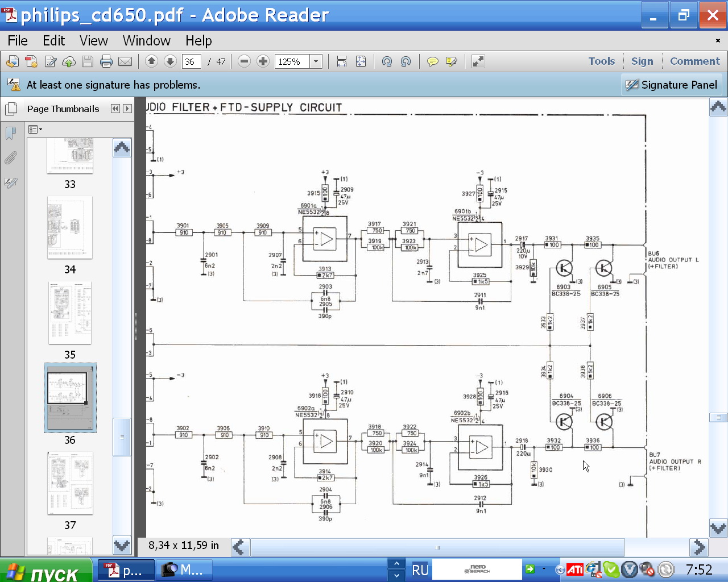Open the Bookmarks side panel
Screen dimensions: 728x582
10,133
